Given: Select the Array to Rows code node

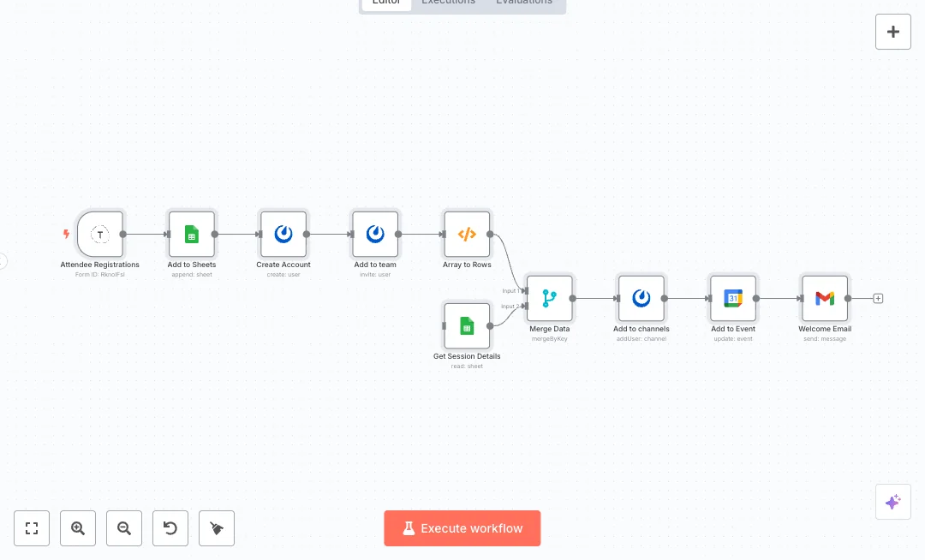Looking at the screenshot, I should pos(467,234).
